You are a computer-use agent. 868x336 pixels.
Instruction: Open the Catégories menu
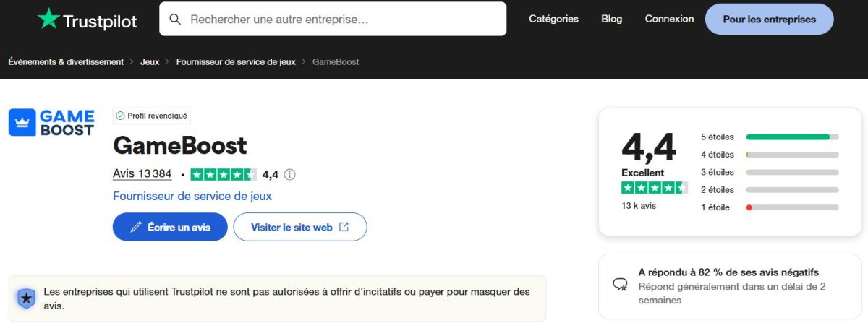pos(553,19)
